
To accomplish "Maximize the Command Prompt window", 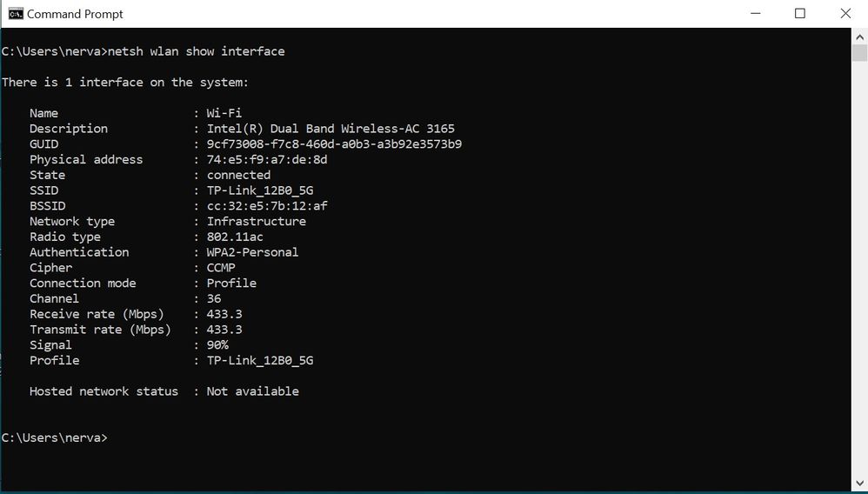I will tap(800, 14).
